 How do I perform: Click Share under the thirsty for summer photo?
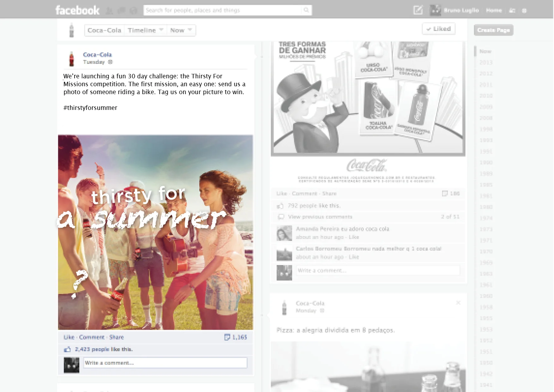(117, 337)
